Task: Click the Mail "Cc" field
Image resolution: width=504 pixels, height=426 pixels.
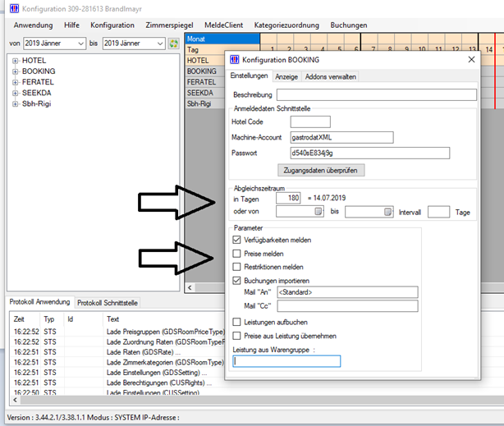Action: point(347,306)
